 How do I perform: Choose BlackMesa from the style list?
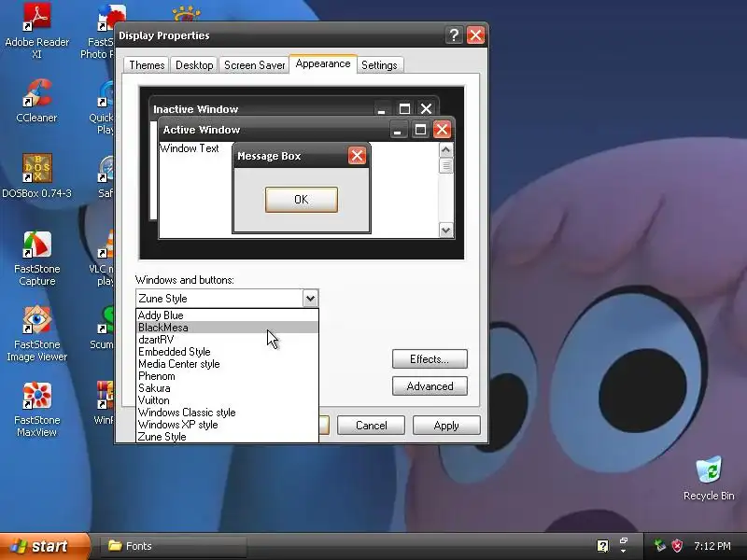pos(227,328)
